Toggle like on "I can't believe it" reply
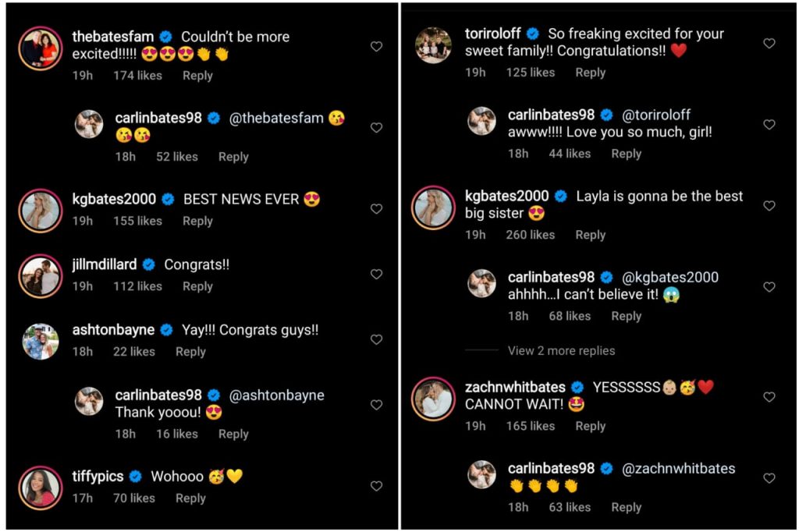The width and height of the screenshot is (799, 532). [x=769, y=287]
